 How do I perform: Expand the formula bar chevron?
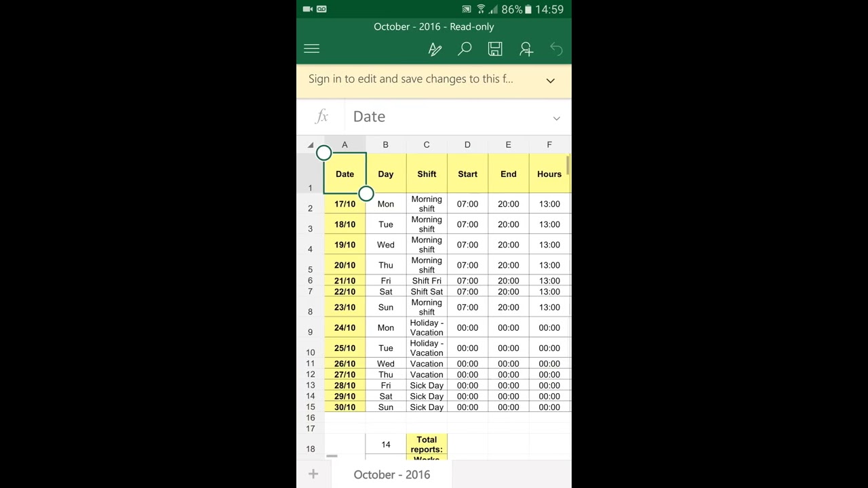coord(557,118)
